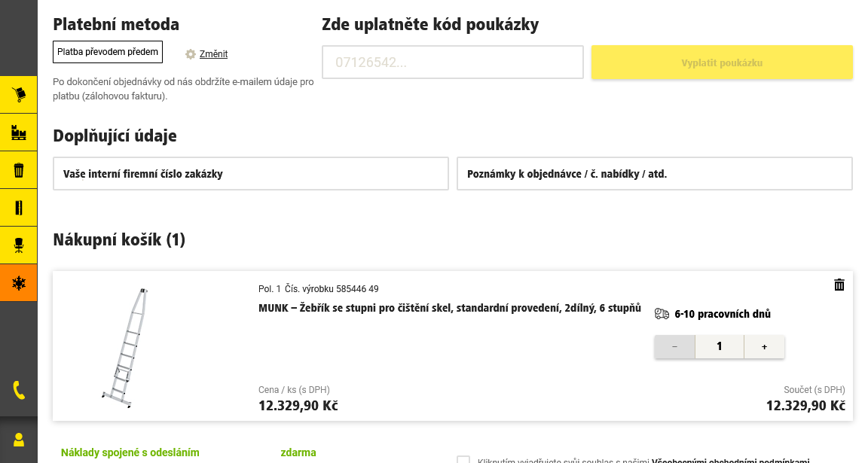This screenshot has height=463, width=868.
Task: Focus the Poznámky k objednávce notes field
Action: click(x=654, y=173)
